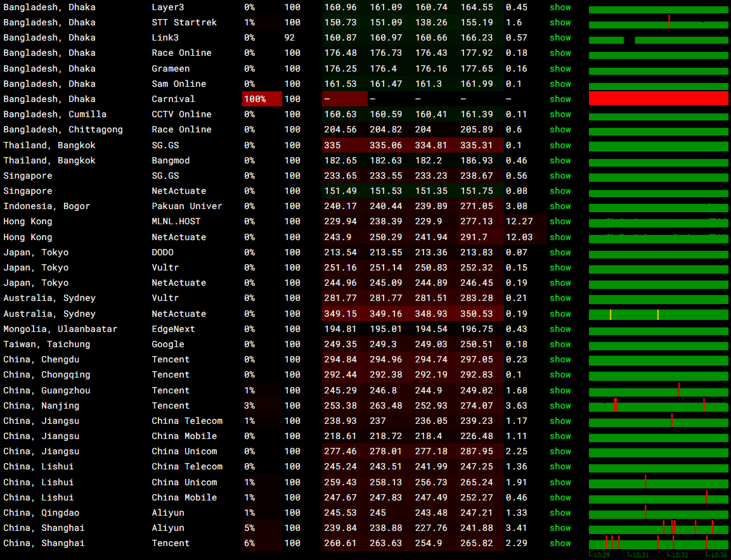Click Shanghai Aliyun packet loss timeline

658,528
